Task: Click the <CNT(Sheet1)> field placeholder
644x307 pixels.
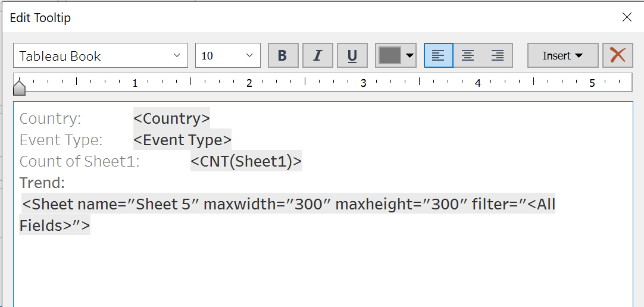Action: (x=246, y=161)
